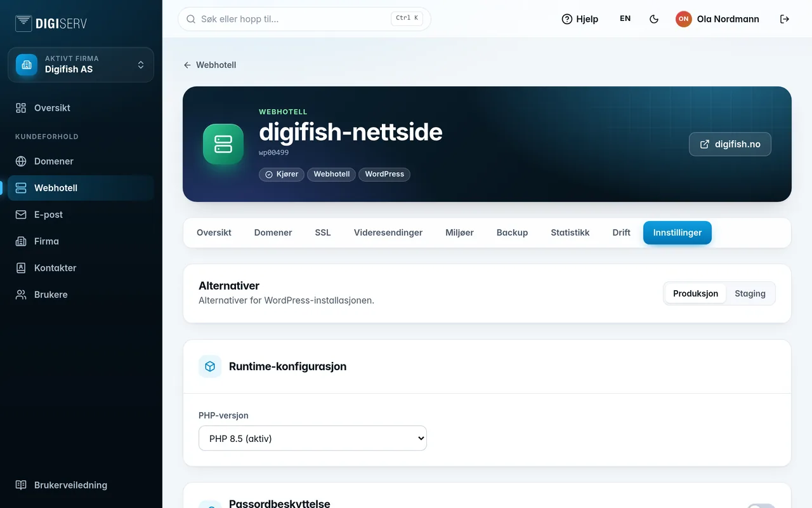Click the Webhotell tag badge in header
The image size is (812, 508).
click(x=332, y=174)
